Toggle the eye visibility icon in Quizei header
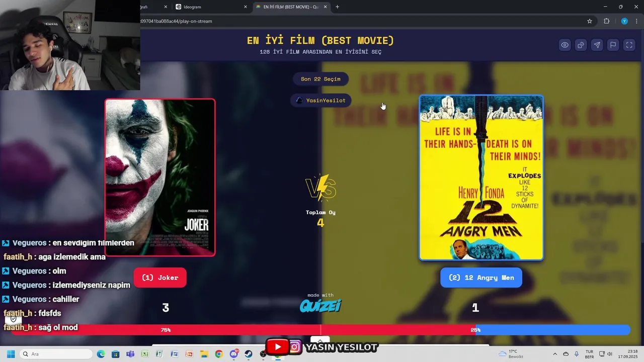Screen dimensions: 644x362 coord(565,45)
